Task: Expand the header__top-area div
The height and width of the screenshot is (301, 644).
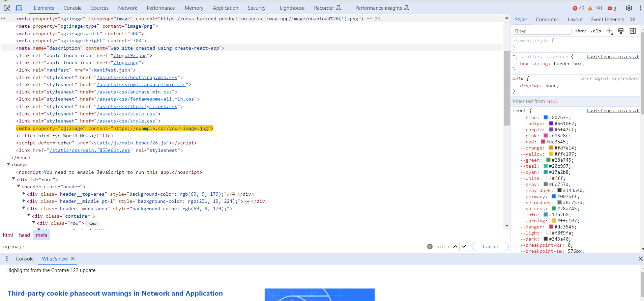Action: (x=24, y=194)
